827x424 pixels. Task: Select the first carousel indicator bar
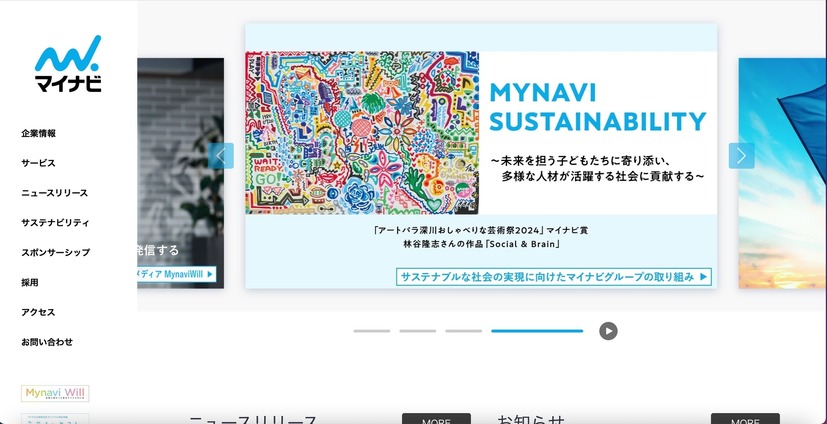pos(372,331)
